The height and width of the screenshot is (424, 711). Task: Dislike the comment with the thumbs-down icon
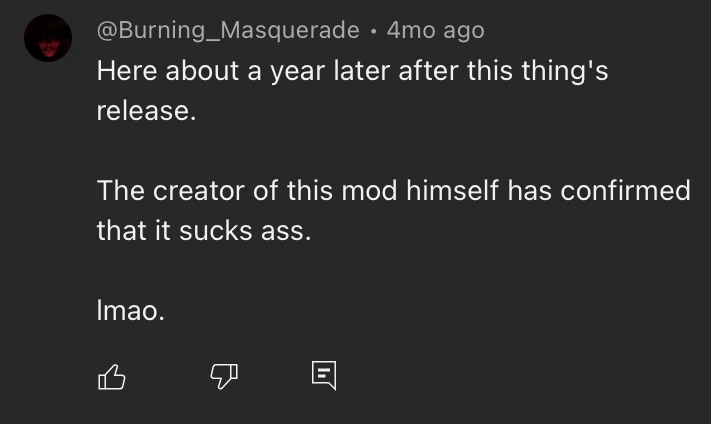222,376
